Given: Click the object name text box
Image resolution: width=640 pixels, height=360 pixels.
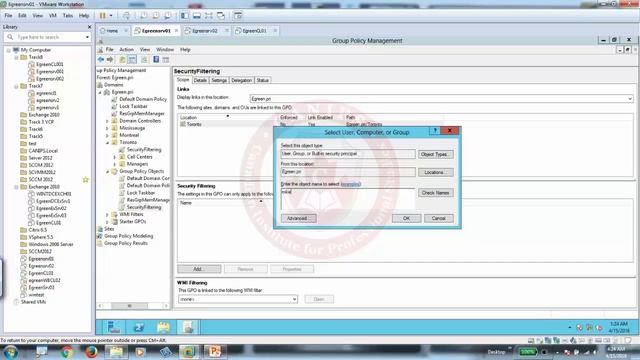Looking at the screenshot, I should click(x=348, y=198).
